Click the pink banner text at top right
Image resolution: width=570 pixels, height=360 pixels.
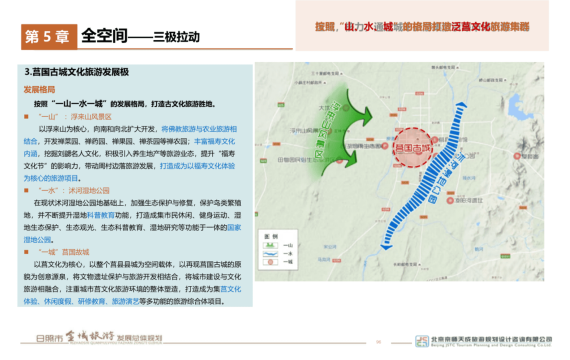coord(422,27)
